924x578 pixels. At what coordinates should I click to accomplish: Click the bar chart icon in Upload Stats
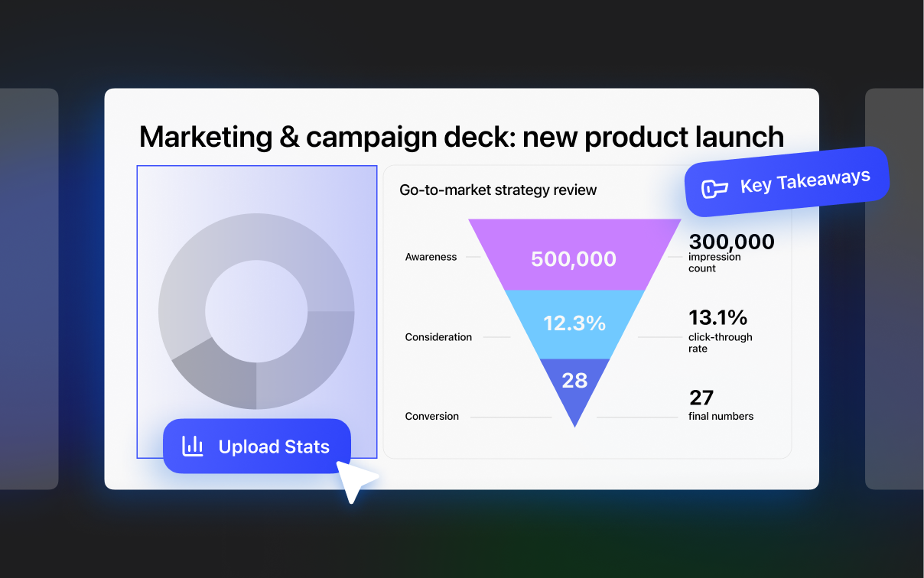193,446
